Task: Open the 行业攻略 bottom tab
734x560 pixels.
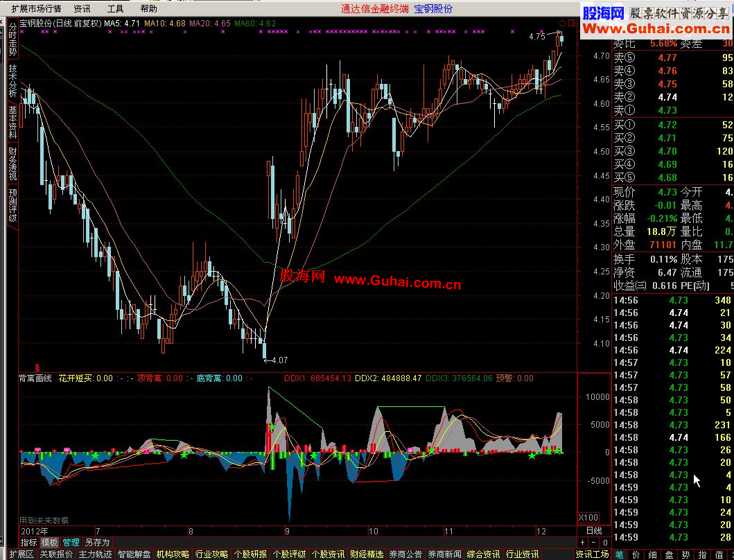Action: point(211,554)
